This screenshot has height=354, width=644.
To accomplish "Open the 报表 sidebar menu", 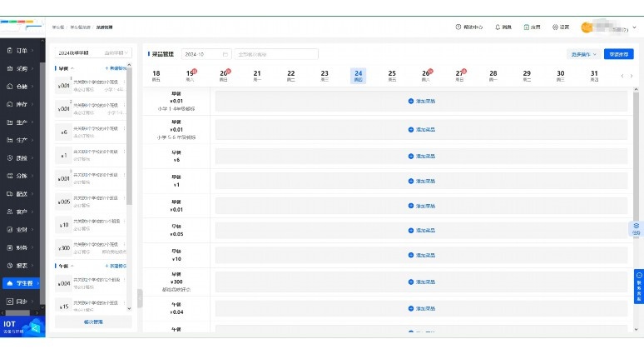I will coord(21,266).
